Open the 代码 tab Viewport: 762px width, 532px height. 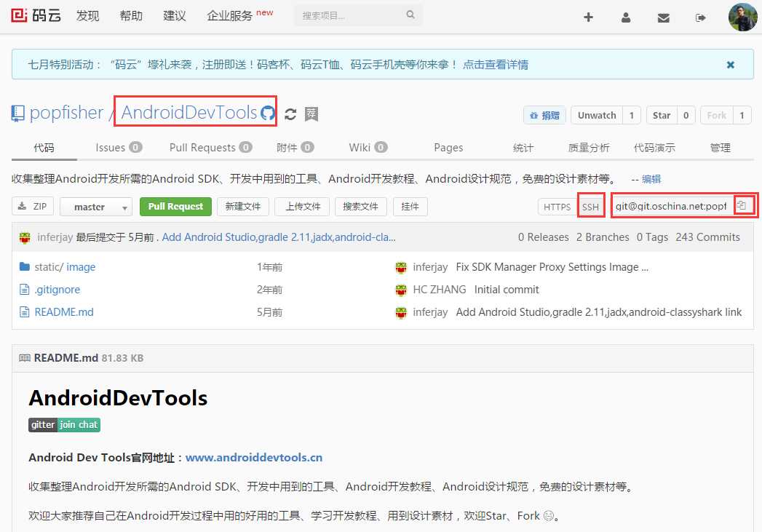click(x=44, y=148)
